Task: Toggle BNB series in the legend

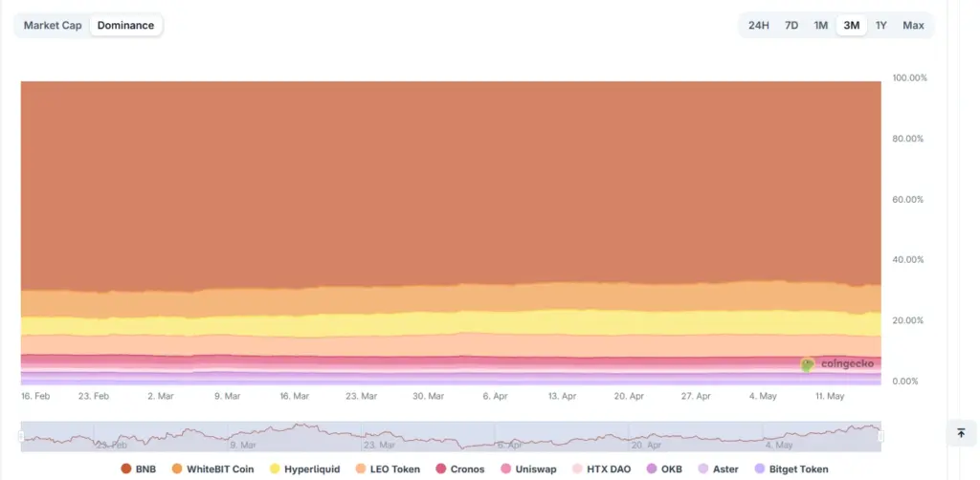Action: 138,469
